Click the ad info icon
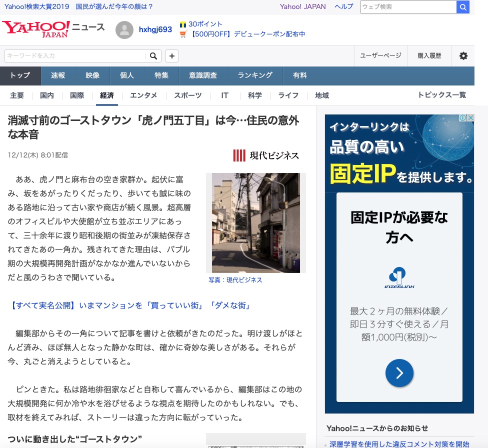488x448 pixels. (x=463, y=118)
